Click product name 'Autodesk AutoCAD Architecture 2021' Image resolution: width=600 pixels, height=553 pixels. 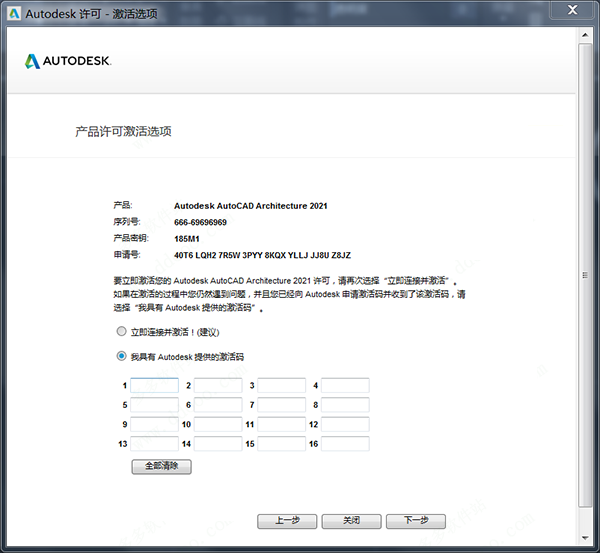pyautogui.click(x=251, y=206)
